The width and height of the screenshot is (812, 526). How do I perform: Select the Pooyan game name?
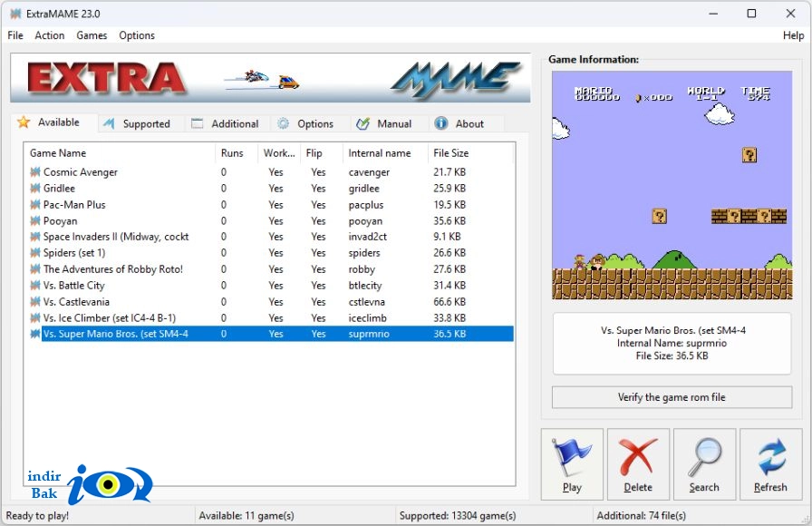coord(60,220)
